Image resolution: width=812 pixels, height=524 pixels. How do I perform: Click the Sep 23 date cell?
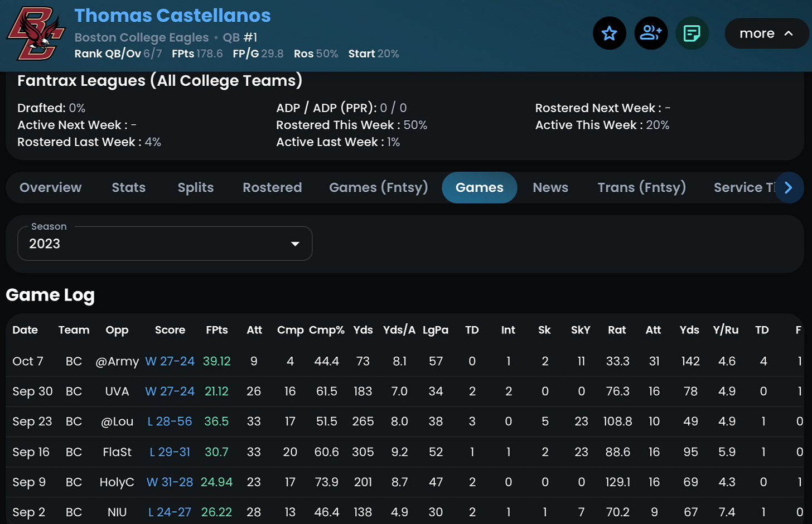click(x=32, y=421)
